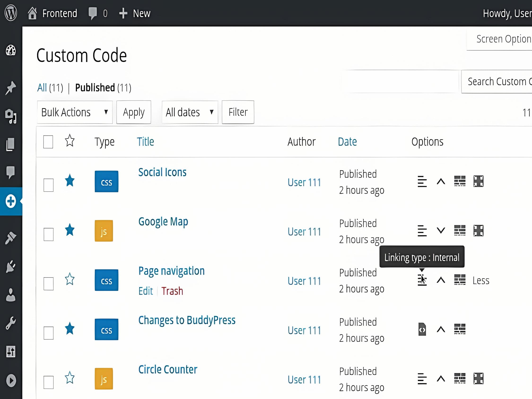
Task: Open Plugins icon in sidebar
Action: pos(11,266)
